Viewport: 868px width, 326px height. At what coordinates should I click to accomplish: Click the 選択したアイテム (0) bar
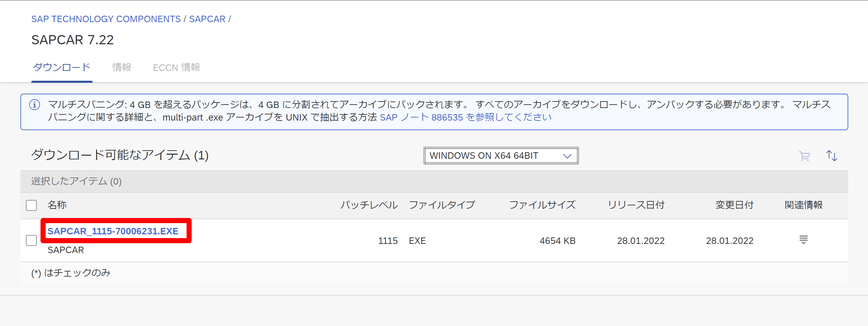[76, 181]
